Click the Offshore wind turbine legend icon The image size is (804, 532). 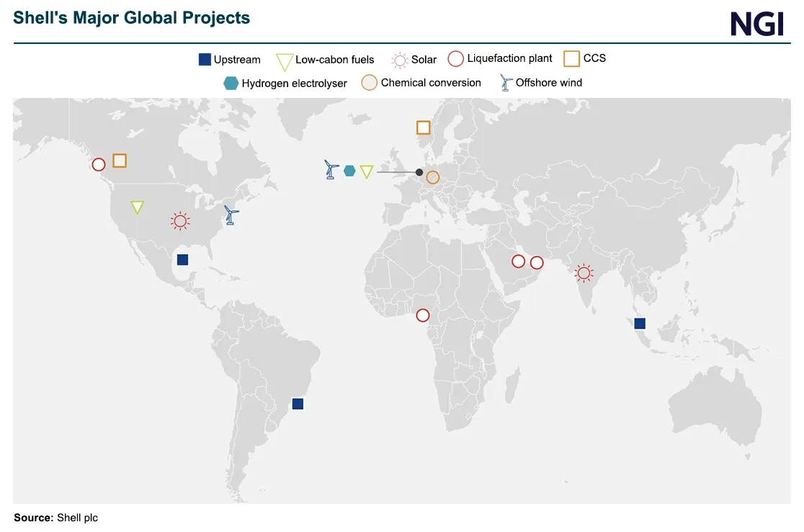[x=504, y=83]
